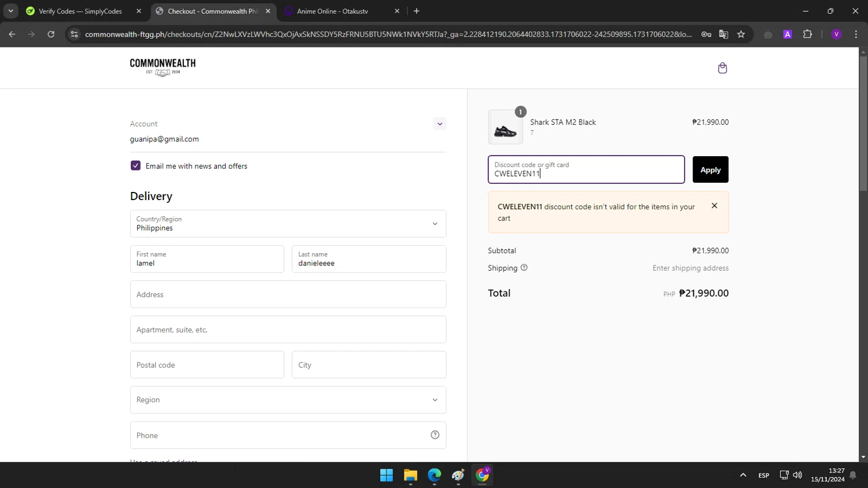The height and width of the screenshot is (488, 868).
Task: Click the Phone field help icon
Action: [435, 435]
